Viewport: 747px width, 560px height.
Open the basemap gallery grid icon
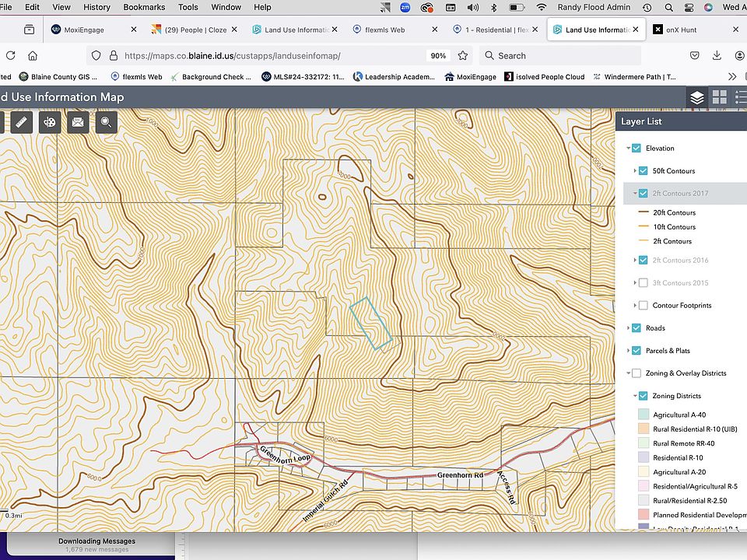coord(719,98)
